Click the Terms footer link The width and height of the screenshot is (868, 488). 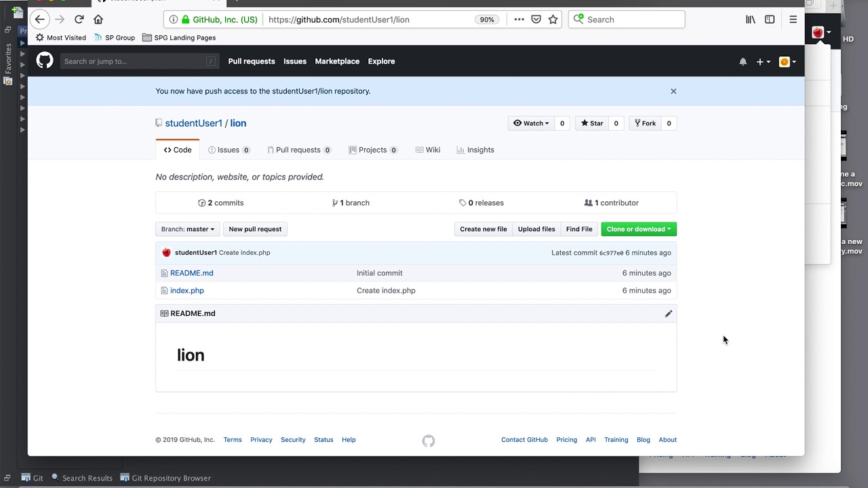point(233,440)
